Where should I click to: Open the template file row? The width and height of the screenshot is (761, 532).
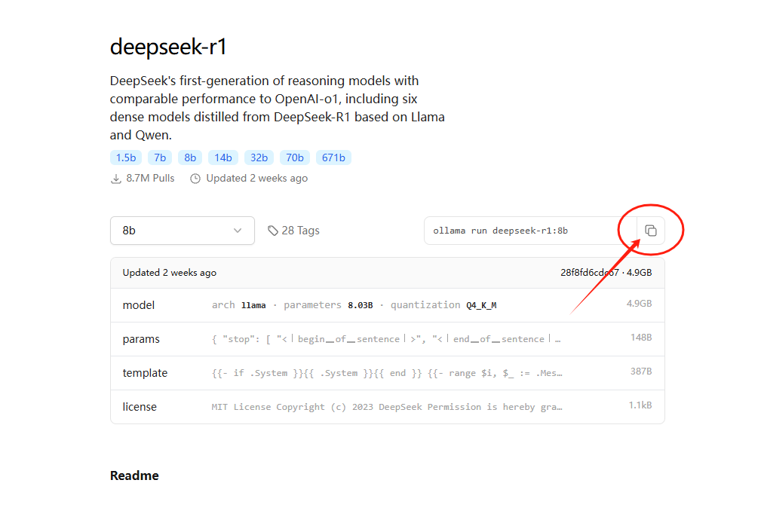point(388,373)
